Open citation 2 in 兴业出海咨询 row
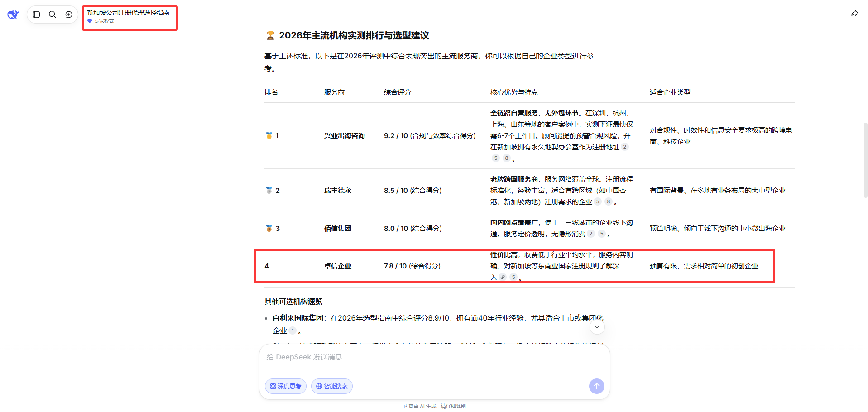Image resolution: width=868 pixels, height=412 pixels. (x=625, y=147)
